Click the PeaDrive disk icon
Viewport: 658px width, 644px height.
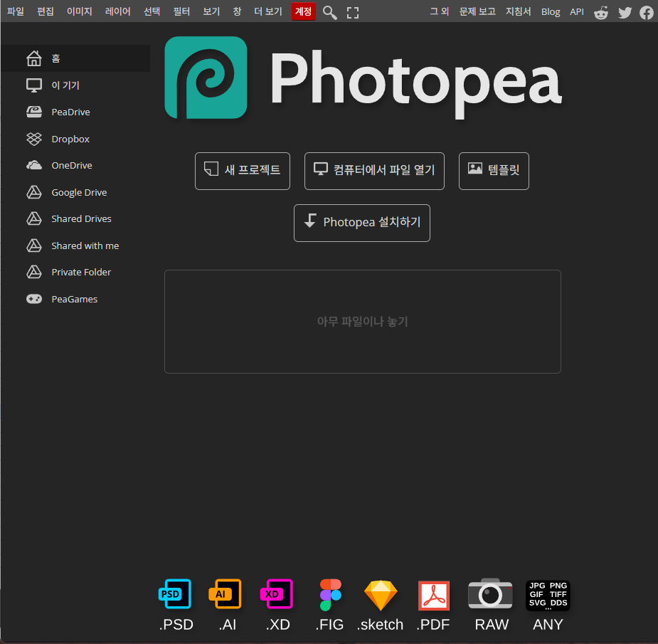pyautogui.click(x=34, y=112)
